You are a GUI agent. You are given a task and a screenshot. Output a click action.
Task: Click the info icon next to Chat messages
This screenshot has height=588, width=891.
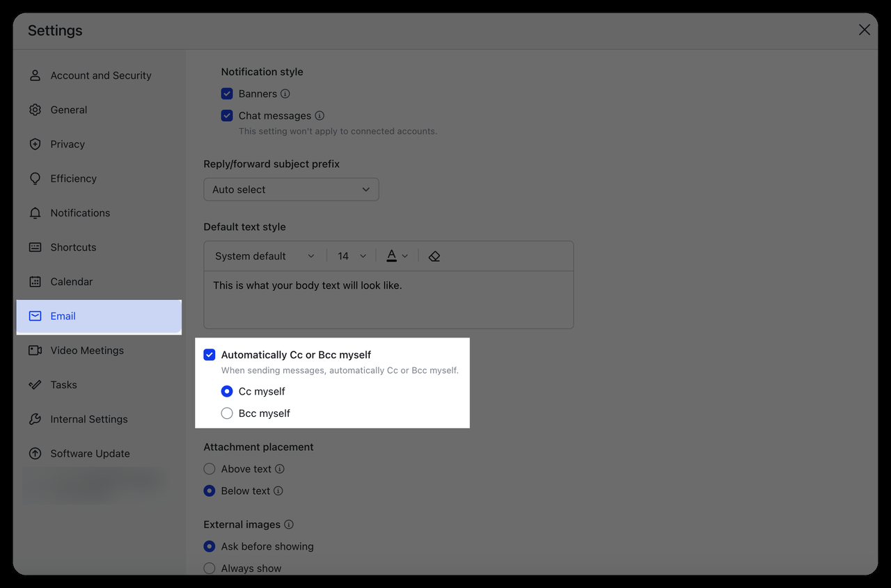click(x=320, y=116)
